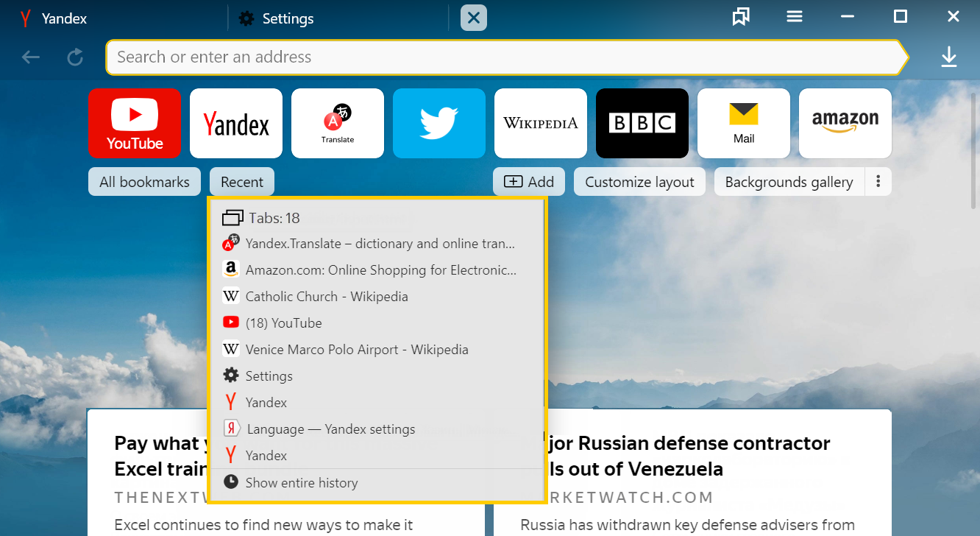Viewport: 980px width, 536px height.
Task: Go back with the back arrow
Action: [x=31, y=57]
